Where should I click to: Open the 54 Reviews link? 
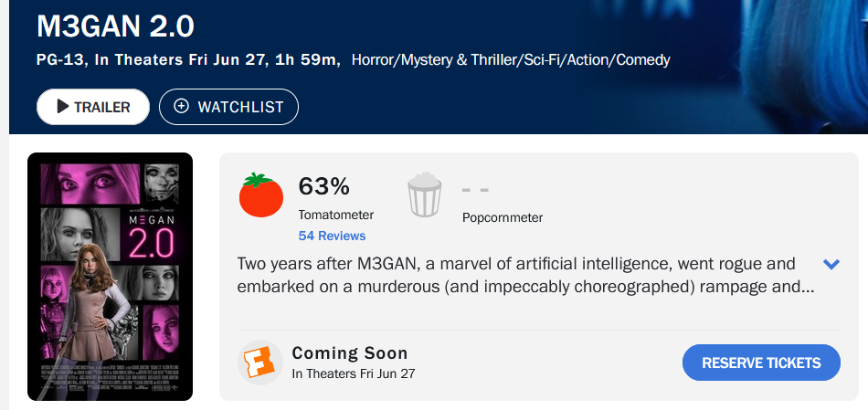(x=333, y=236)
